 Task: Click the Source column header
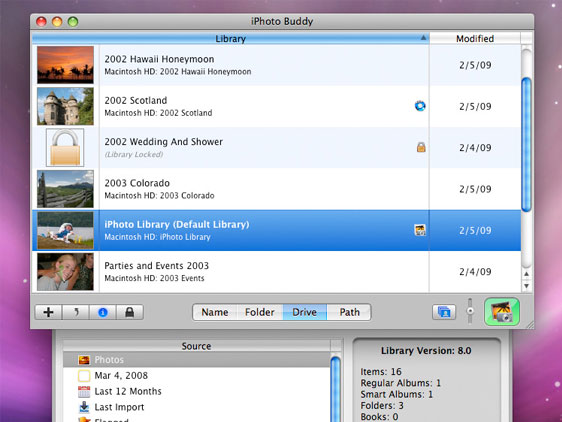pos(196,346)
